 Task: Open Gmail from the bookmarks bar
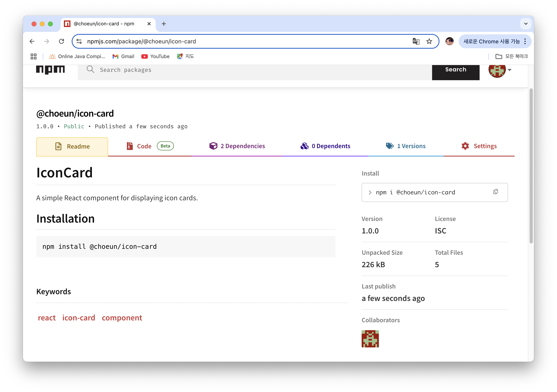tap(123, 56)
